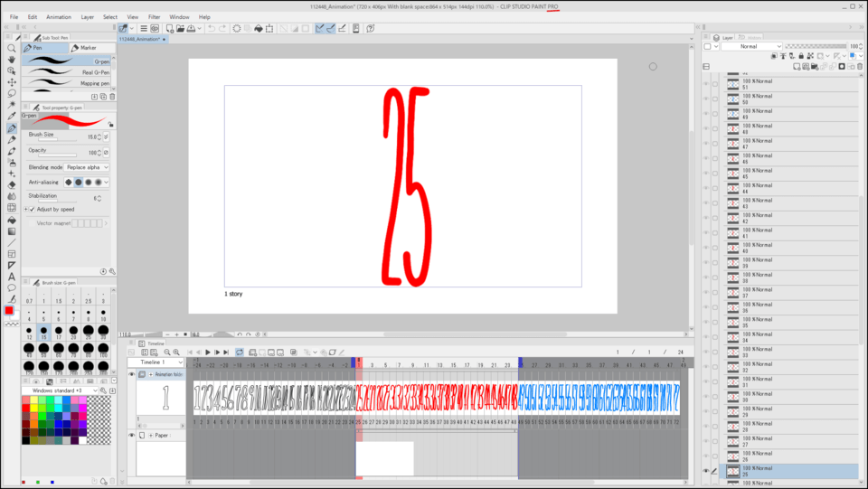Open the Anti-aliasing dropdown arrow
The width and height of the screenshot is (868, 489).
coord(107,182)
